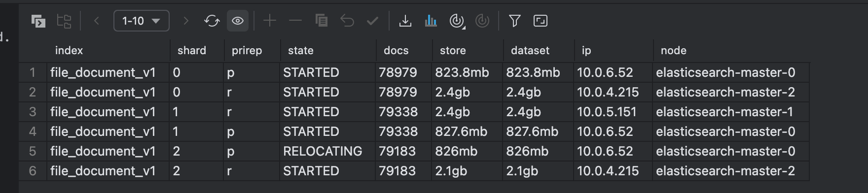Click 2.4gb dataset cell in row 2

click(538, 92)
